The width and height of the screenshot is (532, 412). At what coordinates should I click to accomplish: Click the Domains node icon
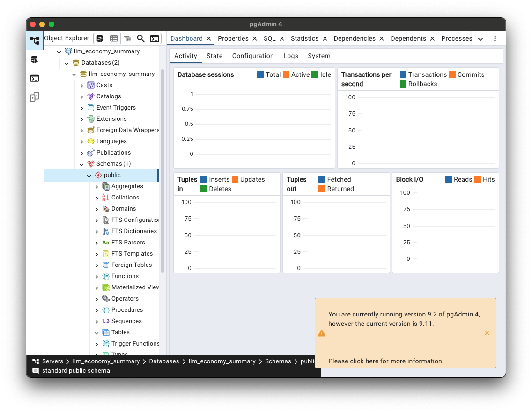click(106, 208)
